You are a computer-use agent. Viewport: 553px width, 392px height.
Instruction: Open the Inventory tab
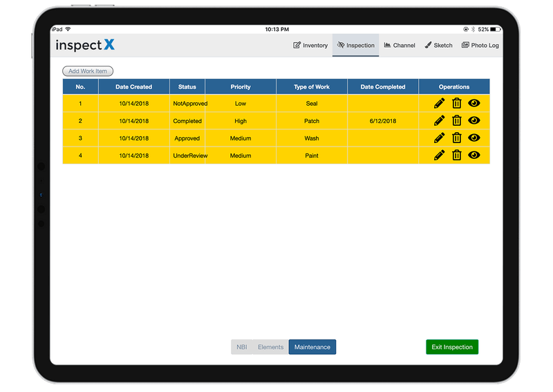point(310,45)
